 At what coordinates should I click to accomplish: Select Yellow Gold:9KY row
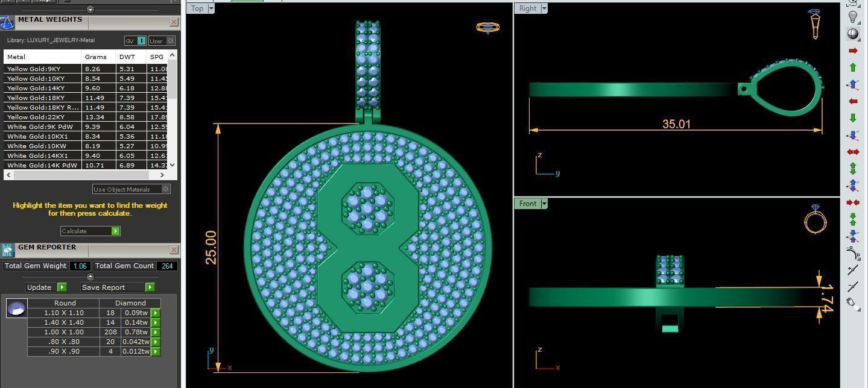point(86,69)
